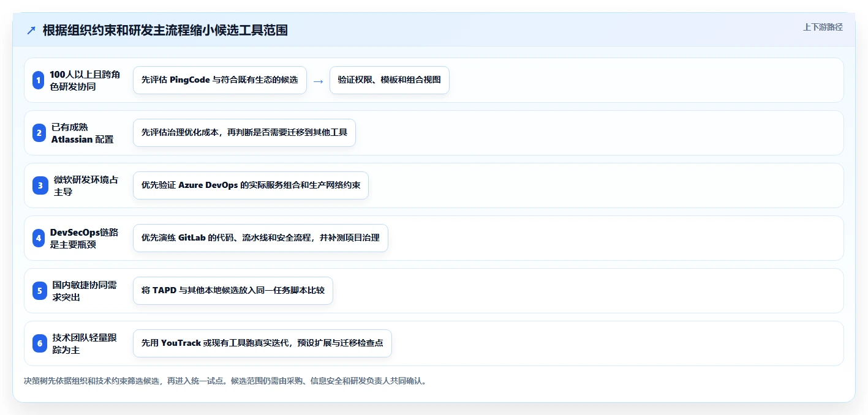Click the 先评估治理优化成本 recommendation box
Viewport: 868px width, 415px height.
point(244,133)
